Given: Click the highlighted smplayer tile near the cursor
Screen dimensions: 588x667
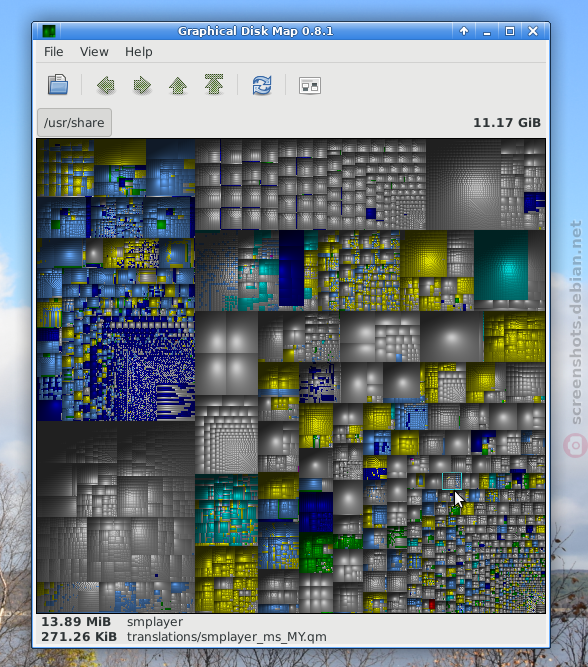Looking at the screenshot, I should [452, 481].
